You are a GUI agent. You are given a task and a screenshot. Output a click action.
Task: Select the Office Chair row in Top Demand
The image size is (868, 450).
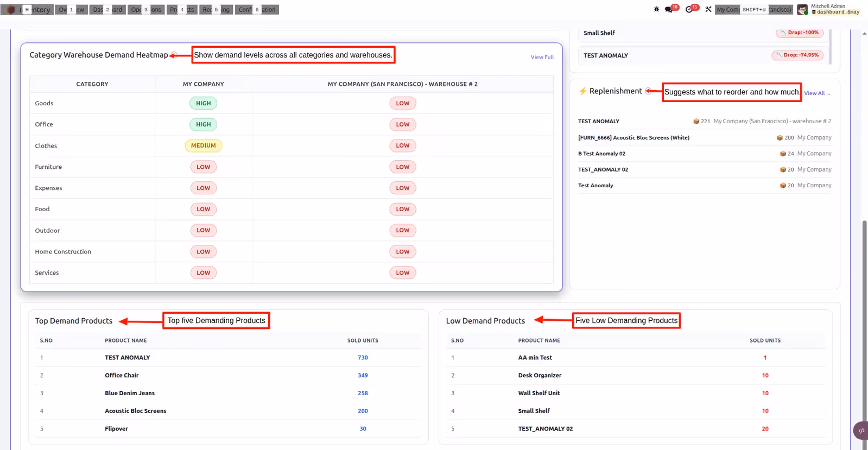point(228,375)
